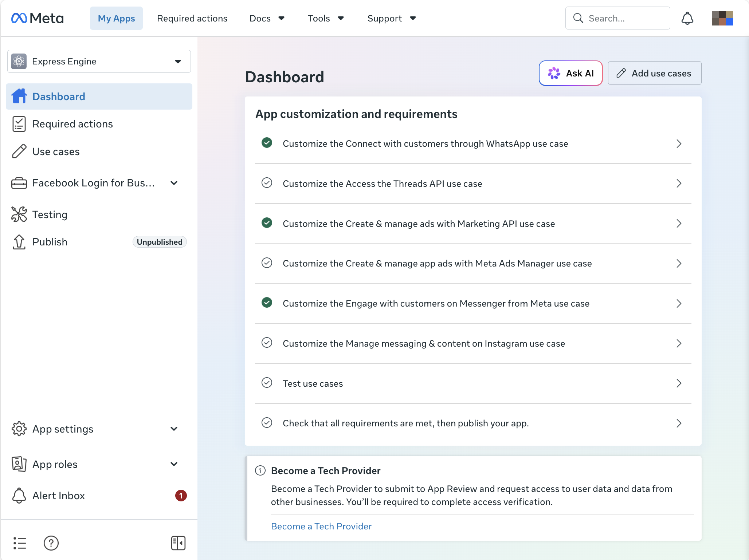
Task: Click the Alert Inbox badge showing 1
Action: 181,496
